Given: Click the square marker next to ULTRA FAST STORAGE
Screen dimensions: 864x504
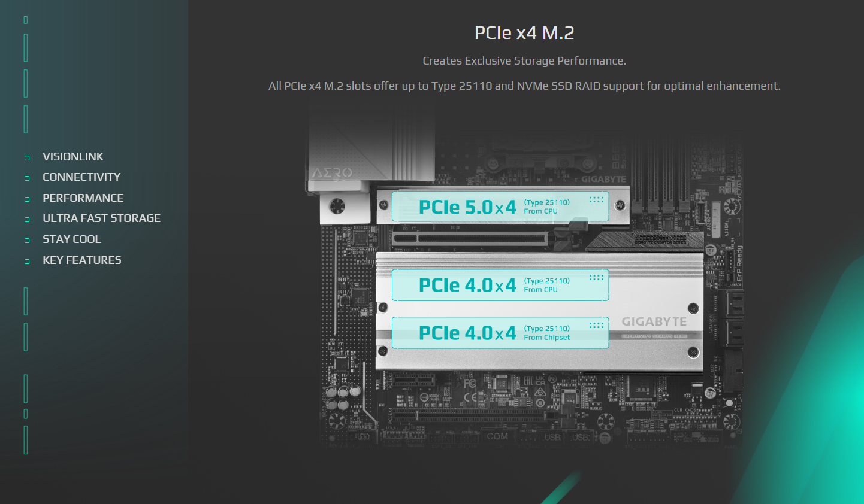Looking at the screenshot, I should click(26, 220).
